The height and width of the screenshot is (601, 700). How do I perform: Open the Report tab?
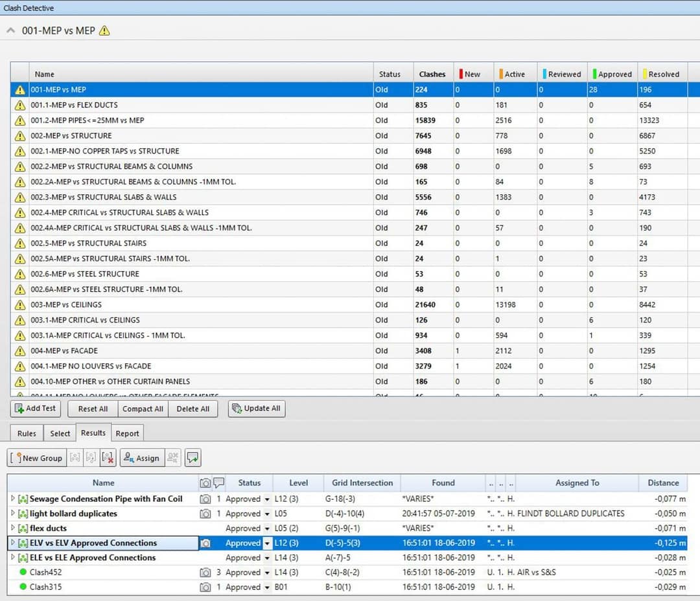[127, 433]
